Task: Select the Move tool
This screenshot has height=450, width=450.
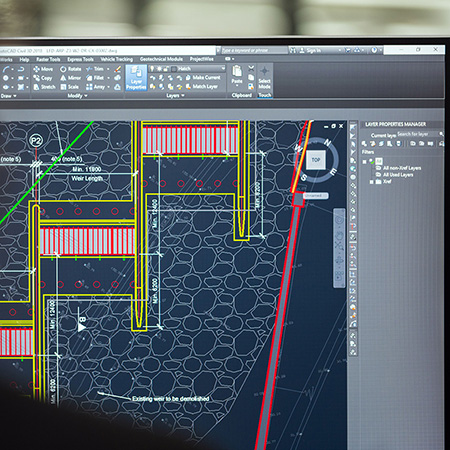Action: 43,69
